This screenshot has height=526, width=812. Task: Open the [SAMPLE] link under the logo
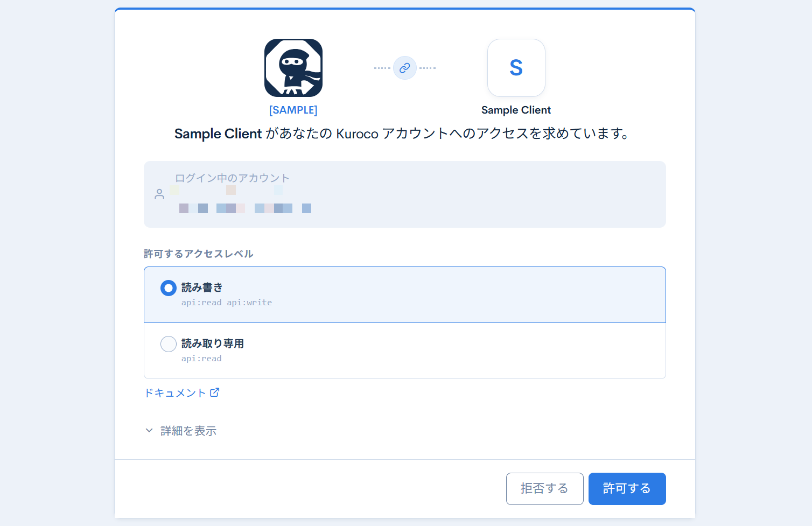click(x=293, y=110)
